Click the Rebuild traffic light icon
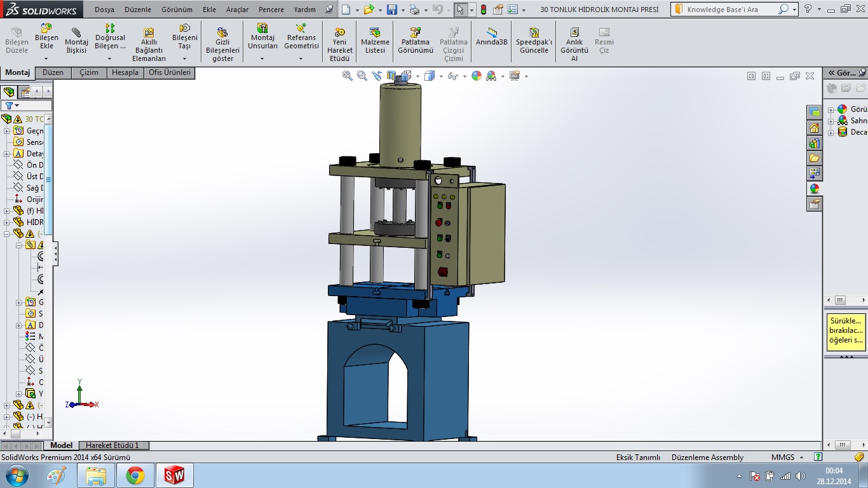This screenshot has width=868, height=488. [483, 10]
